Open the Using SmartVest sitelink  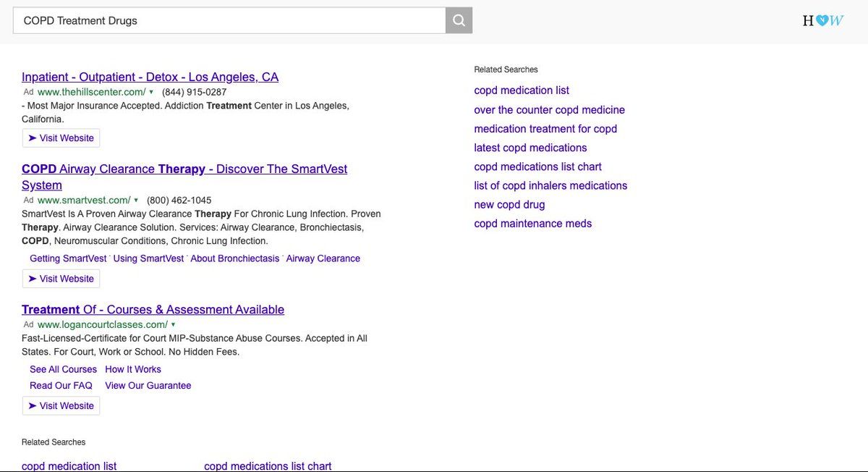pos(148,258)
